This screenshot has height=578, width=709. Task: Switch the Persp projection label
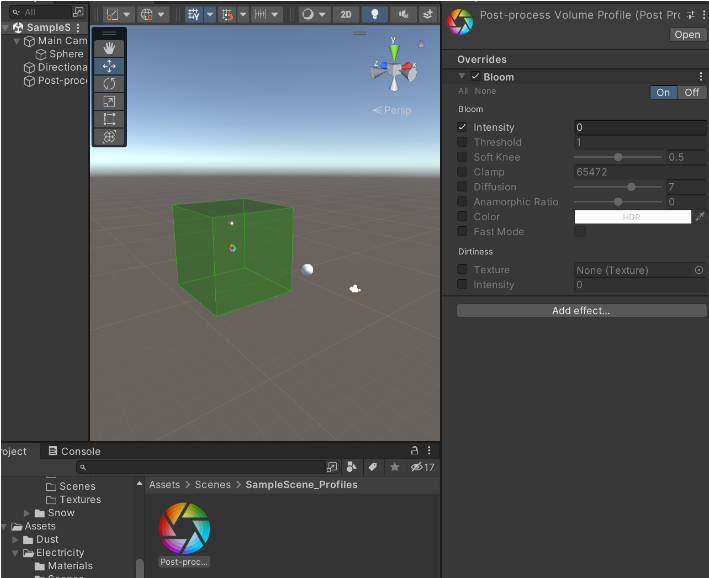point(392,110)
